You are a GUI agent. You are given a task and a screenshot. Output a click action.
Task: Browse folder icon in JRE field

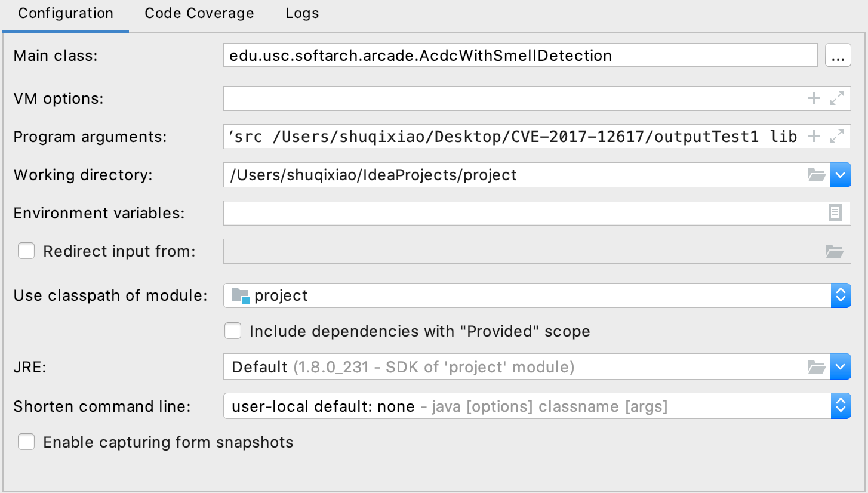816,366
